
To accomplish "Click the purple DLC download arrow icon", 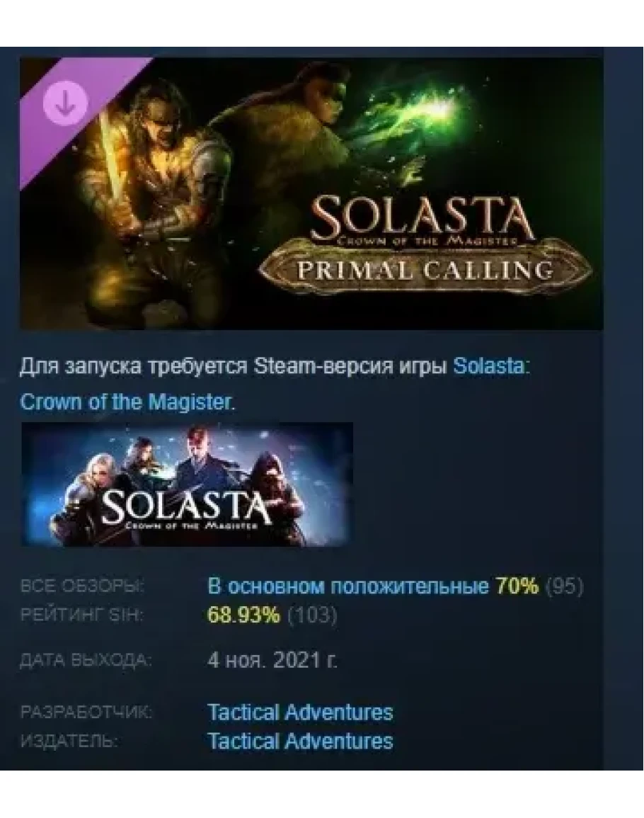I will coord(65,103).
